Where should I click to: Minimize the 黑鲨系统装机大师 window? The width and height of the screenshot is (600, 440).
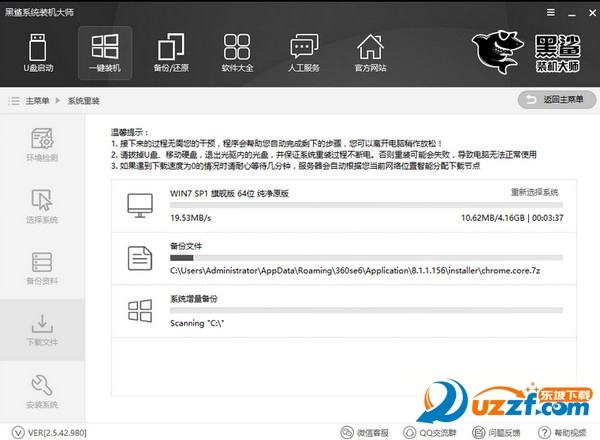coord(572,13)
